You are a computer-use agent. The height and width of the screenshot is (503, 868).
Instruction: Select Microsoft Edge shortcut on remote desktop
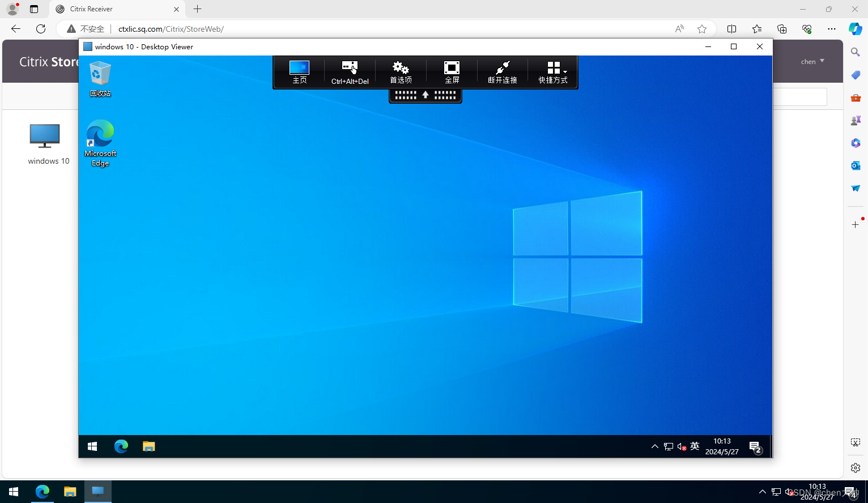(100, 143)
